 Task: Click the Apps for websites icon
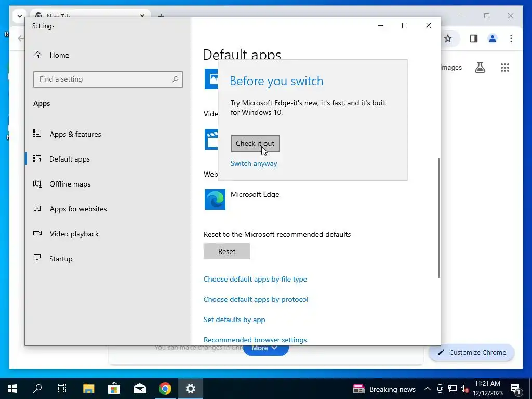coord(37,209)
